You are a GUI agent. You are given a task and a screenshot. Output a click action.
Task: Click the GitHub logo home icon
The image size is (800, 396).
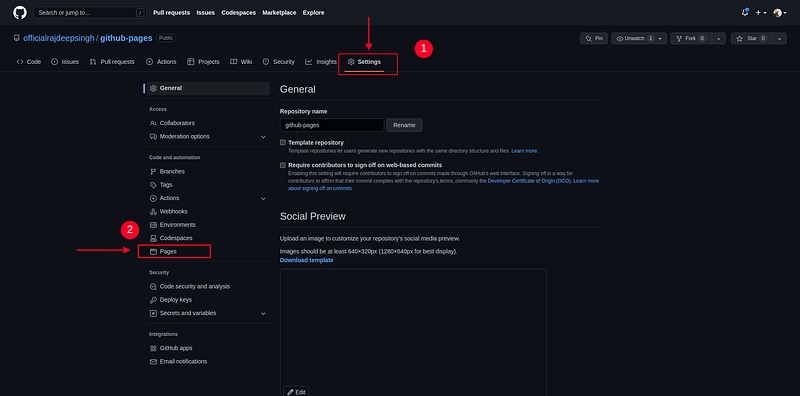pyautogui.click(x=19, y=13)
